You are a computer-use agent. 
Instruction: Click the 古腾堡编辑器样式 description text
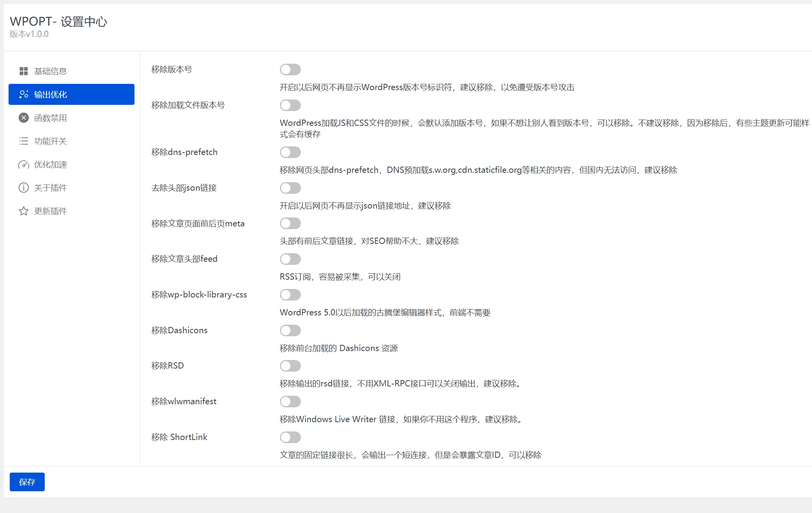385,313
